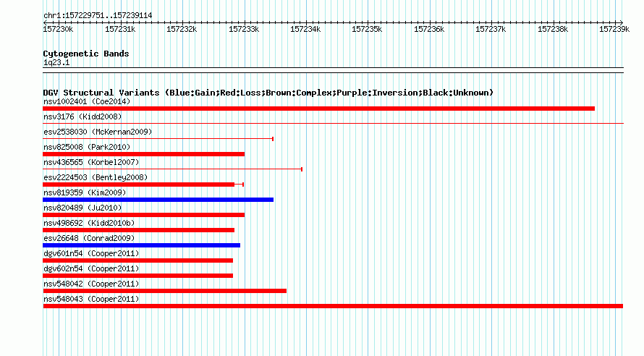The width and height of the screenshot is (644, 356).
Task: Click the Cytogenetic Bands track title
Action: [x=86, y=54]
